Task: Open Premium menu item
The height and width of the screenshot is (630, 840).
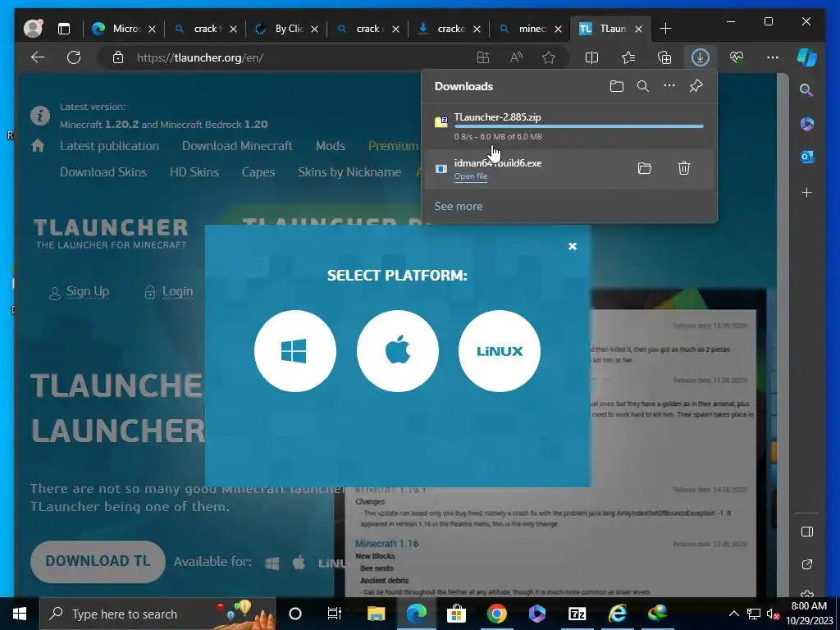Action: (394, 146)
